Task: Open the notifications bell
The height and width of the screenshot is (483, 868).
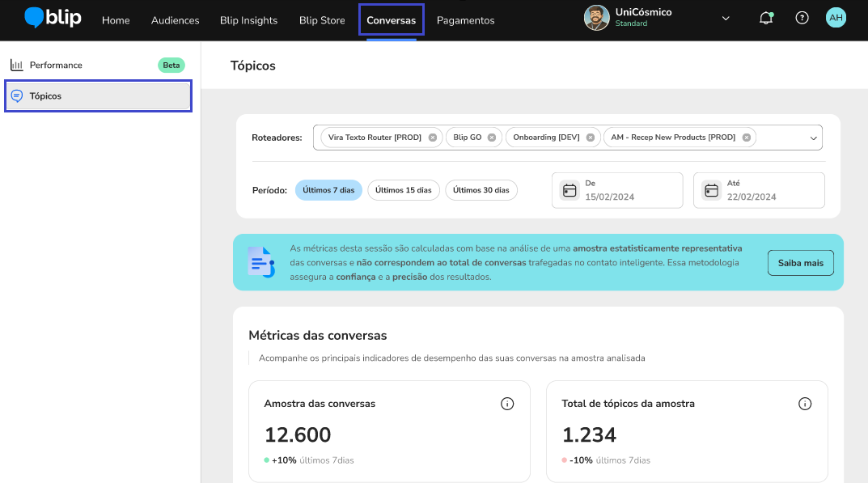Action: coord(765,19)
